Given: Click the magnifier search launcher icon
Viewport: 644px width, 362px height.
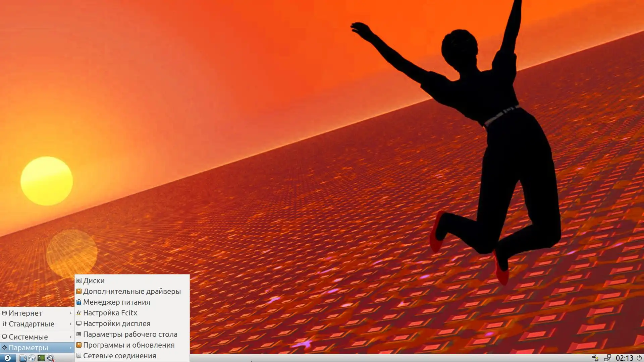Looking at the screenshot, I should point(50,358).
